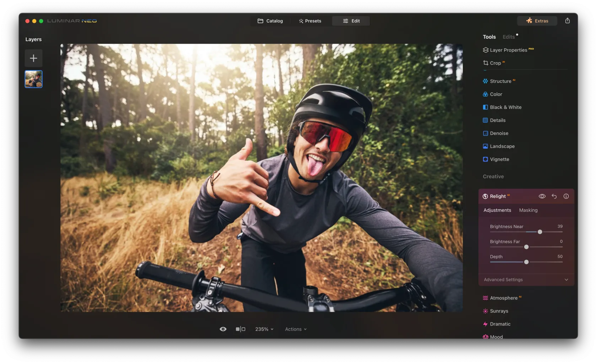The image size is (597, 364).
Task: Open the Crop tool
Action: 495,63
